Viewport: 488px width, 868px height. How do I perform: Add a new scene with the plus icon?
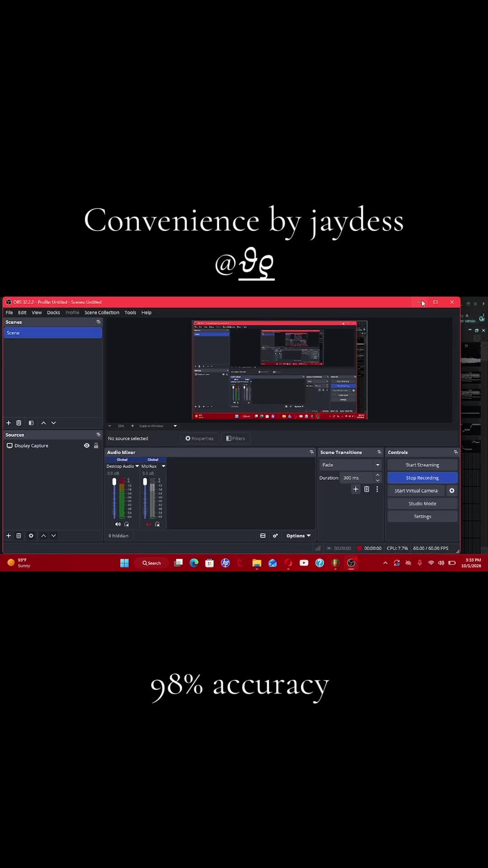tap(8, 423)
